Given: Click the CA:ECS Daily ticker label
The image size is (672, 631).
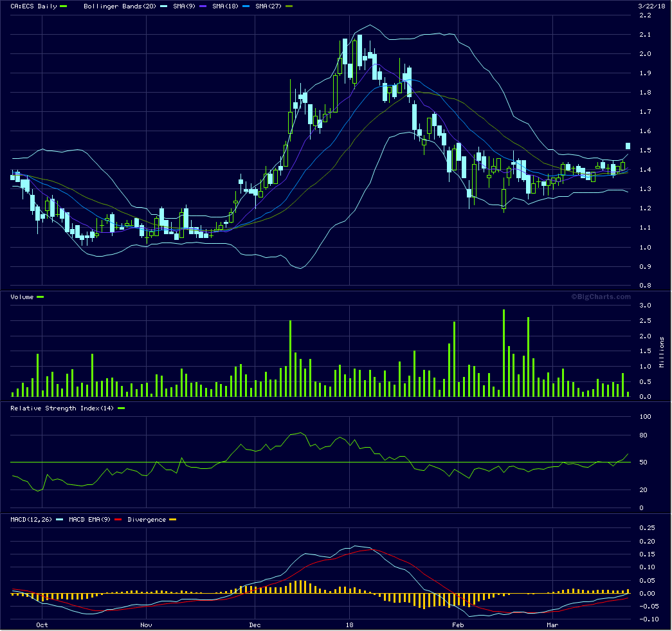Looking at the screenshot, I should 33,6.
